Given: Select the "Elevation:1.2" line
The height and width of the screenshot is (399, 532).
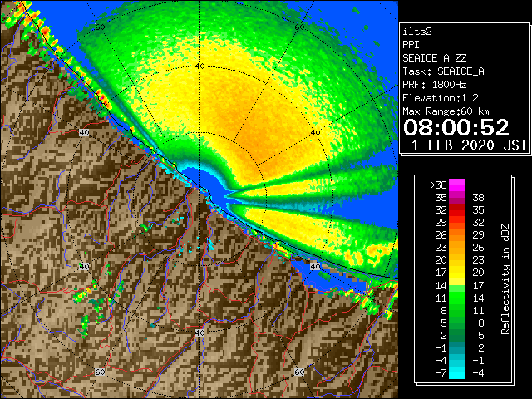Looking at the screenshot, I should [x=441, y=98].
